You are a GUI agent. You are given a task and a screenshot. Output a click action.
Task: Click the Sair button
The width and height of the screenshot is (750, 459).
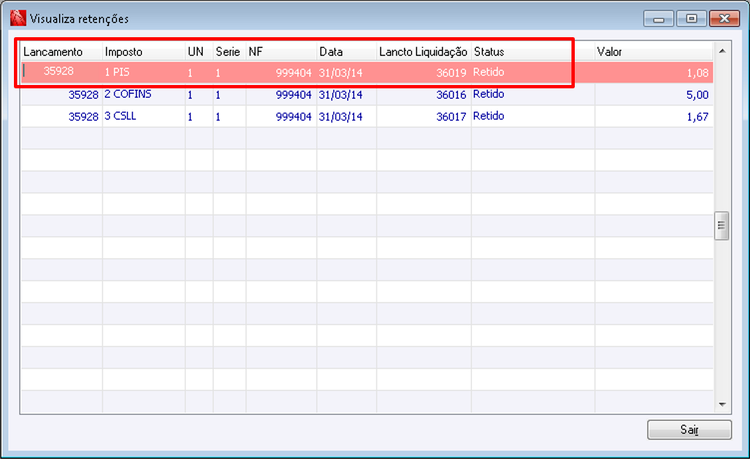point(689,429)
